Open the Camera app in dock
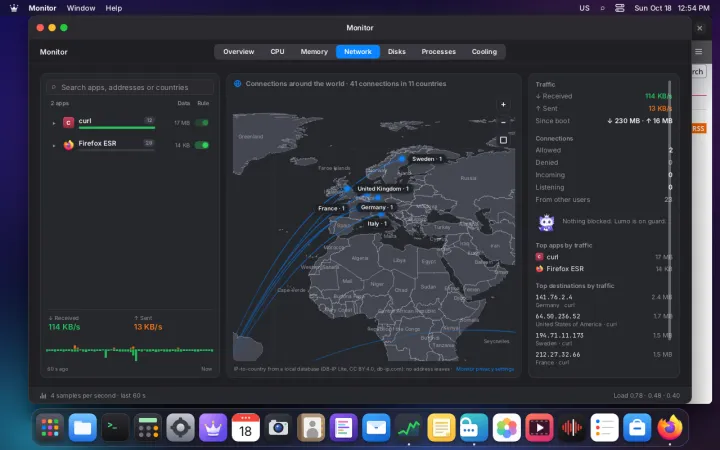This screenshot has width=720, height=450. pos(278,428)
